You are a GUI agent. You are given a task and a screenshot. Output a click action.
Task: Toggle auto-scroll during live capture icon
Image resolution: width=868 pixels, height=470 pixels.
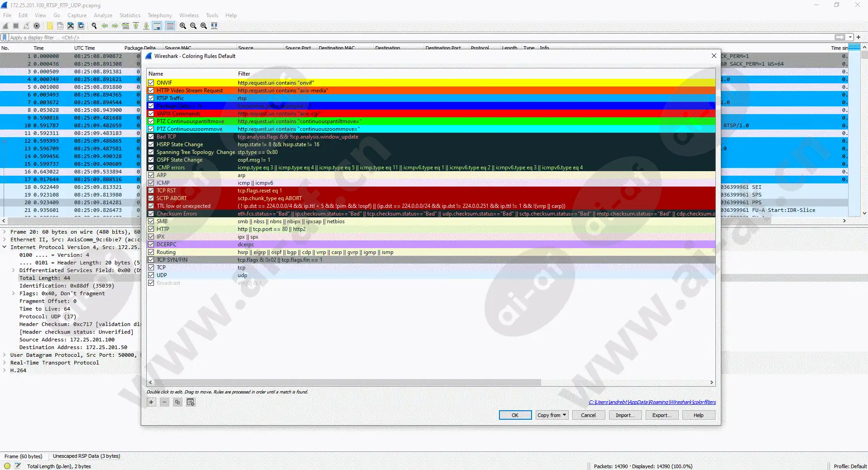(x=157, y=26)
